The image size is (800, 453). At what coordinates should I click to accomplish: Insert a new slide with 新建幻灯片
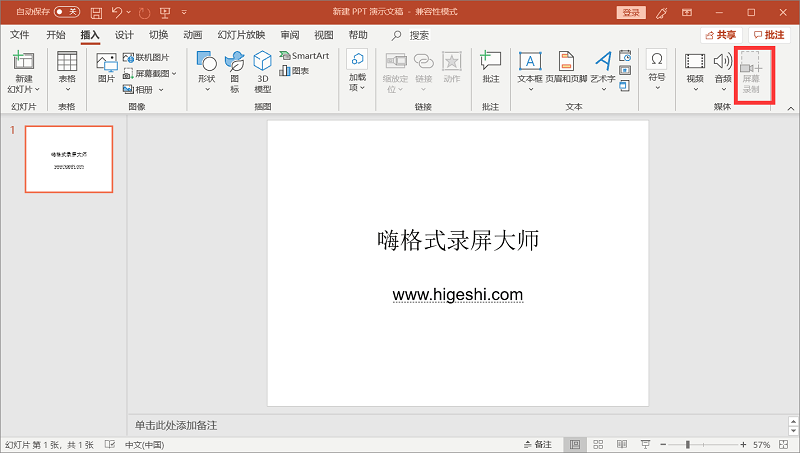coord(23,70)
